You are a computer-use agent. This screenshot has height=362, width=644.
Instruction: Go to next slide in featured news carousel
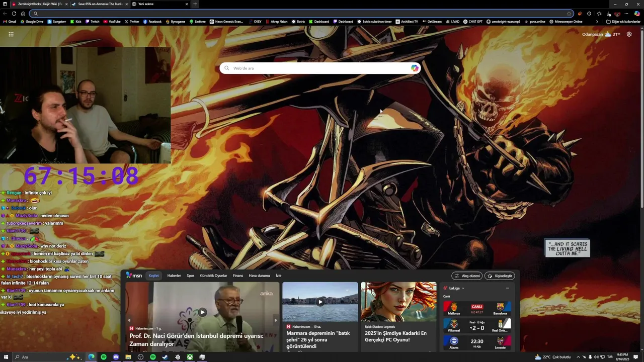point(275,320)
